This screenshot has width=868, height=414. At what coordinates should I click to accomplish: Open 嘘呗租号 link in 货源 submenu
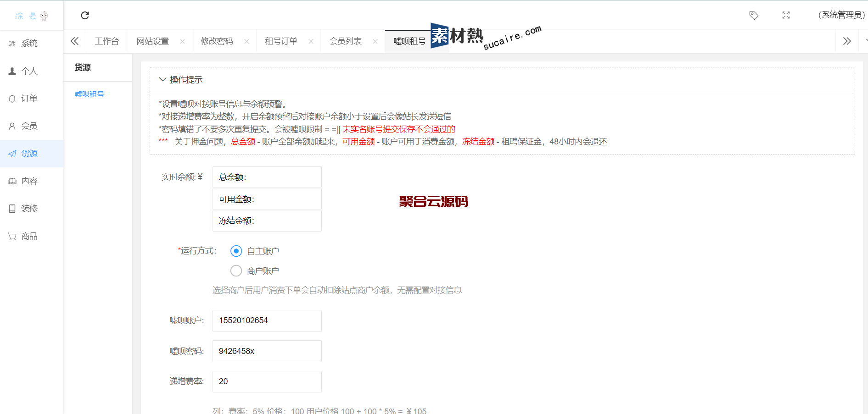[x=90, y=94]
